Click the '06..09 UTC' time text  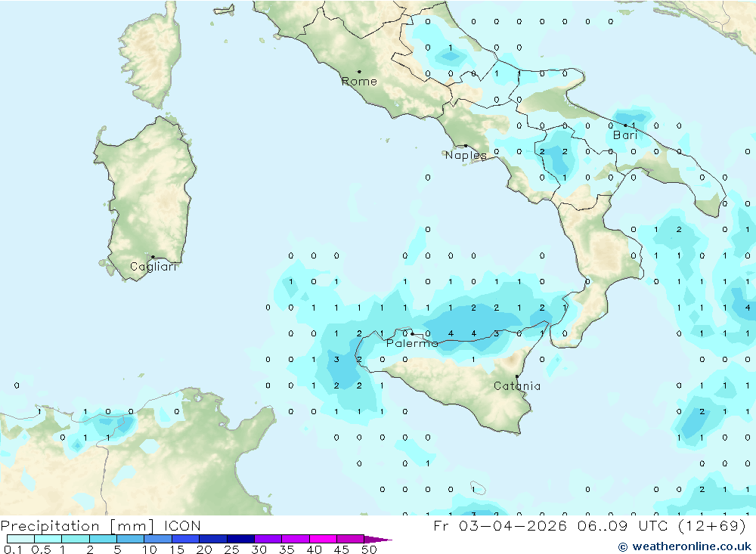click(623, 525)
